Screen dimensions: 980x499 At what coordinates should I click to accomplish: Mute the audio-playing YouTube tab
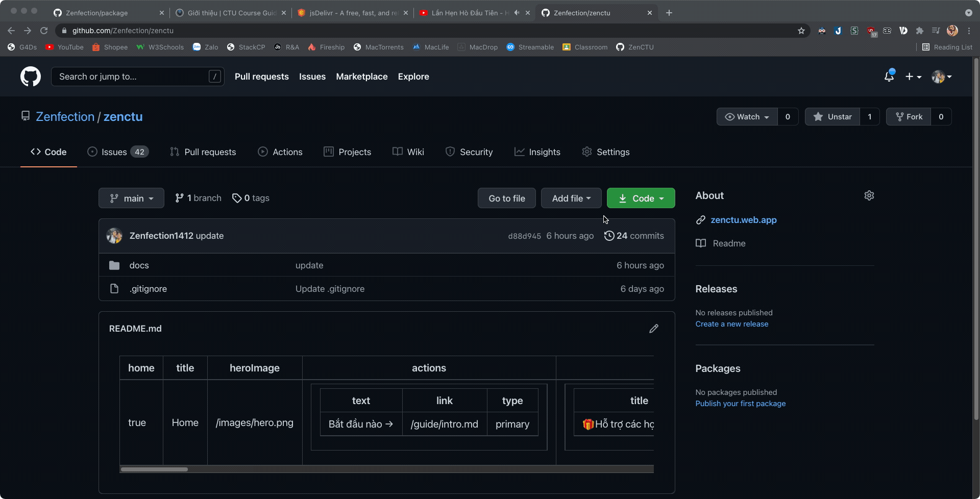point(517,13)
